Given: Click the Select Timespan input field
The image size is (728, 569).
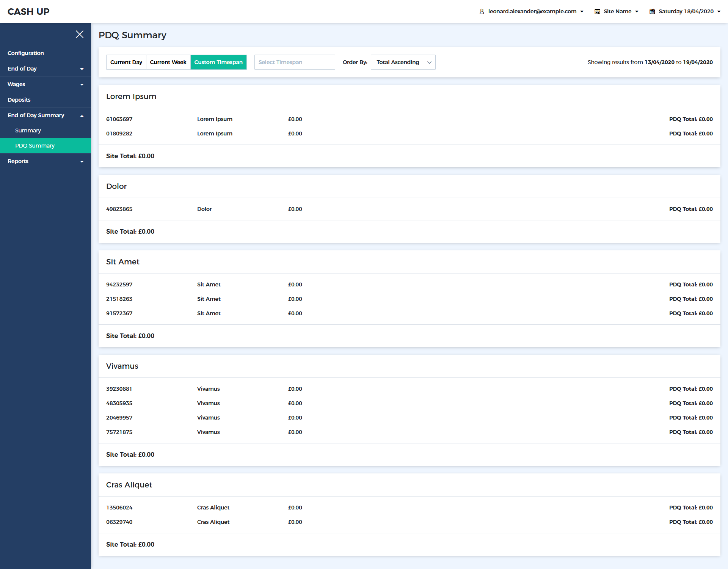Looking at the screenshot, I should (294, 62).
